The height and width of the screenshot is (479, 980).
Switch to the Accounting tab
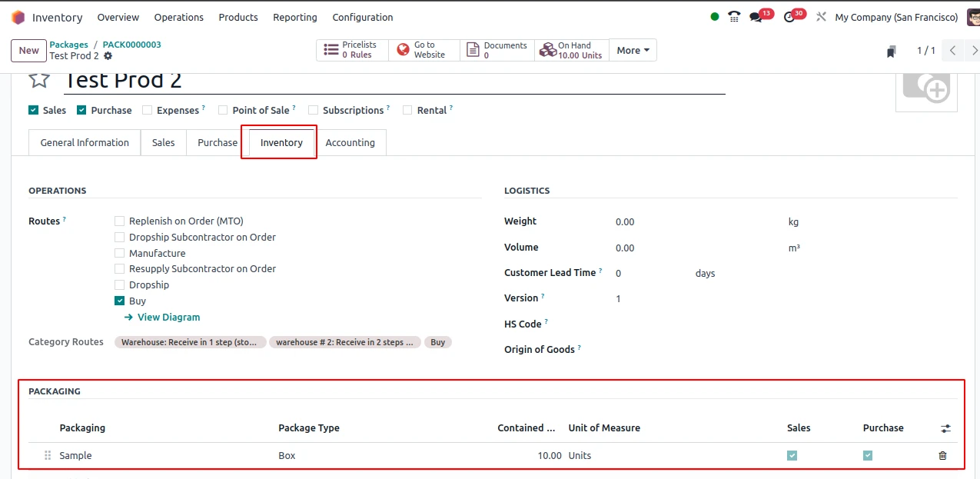[x=350, y=143]
